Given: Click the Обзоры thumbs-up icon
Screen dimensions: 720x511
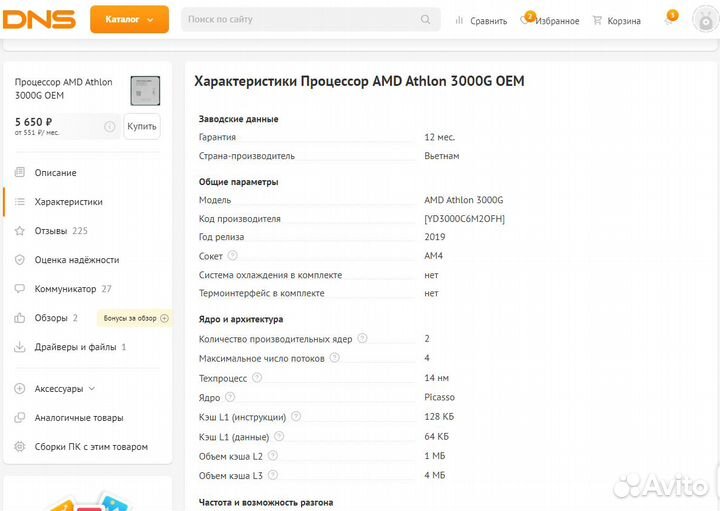Looking at the screenshot, I should click(x=20, y=318).
